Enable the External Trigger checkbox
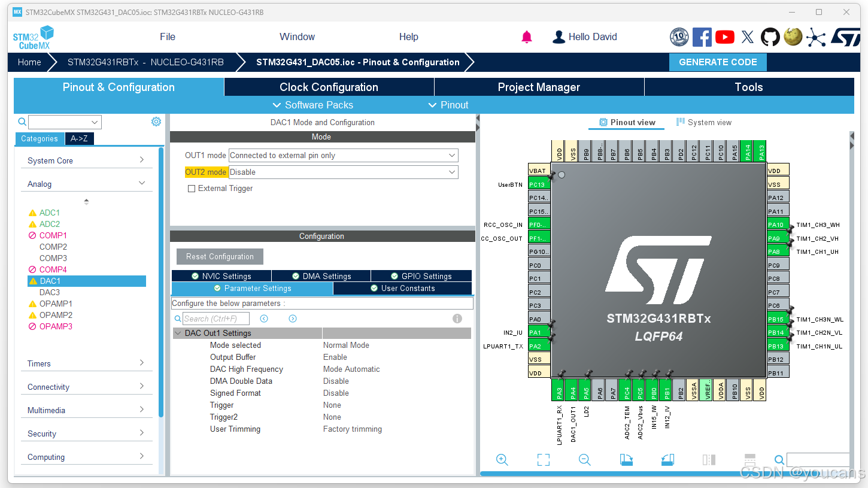This screenshot has width=868, height=488. [192, 189]
